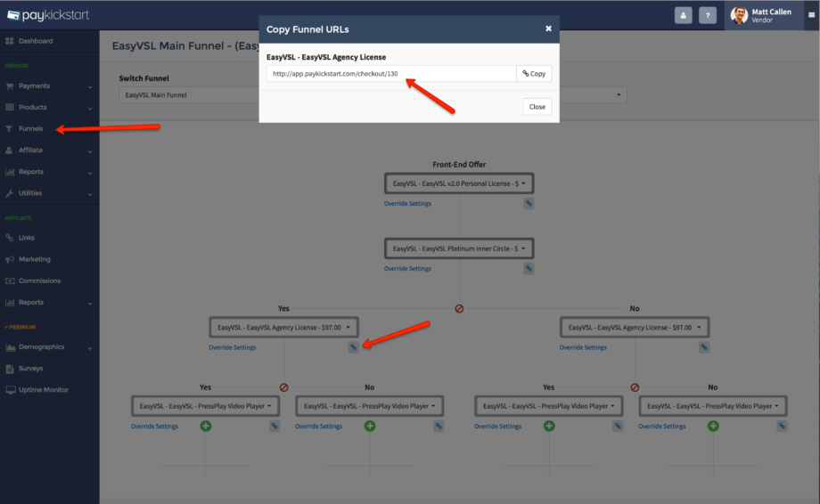Close the Copy Funnel URLs dialog with X
This screenshot has width=820, height=504.
click(x=548, y=28)
